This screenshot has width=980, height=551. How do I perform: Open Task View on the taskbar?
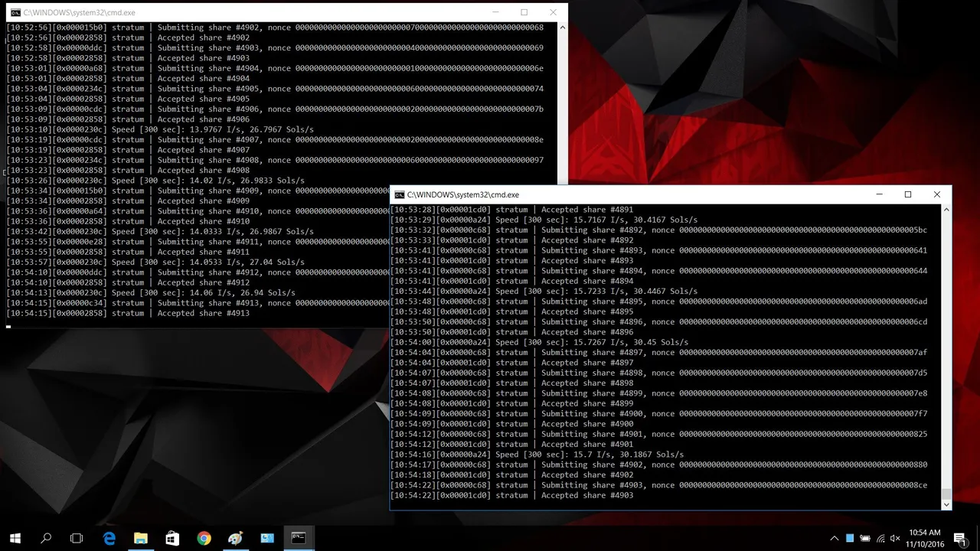(77, 538)
